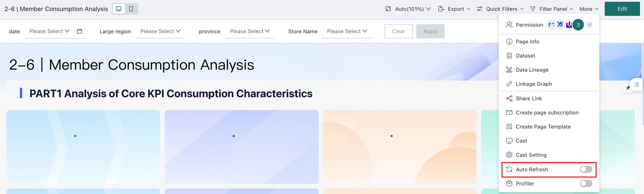Click the Data Lineage icon
Screen dimensions: 644x194
pos(509,70)
